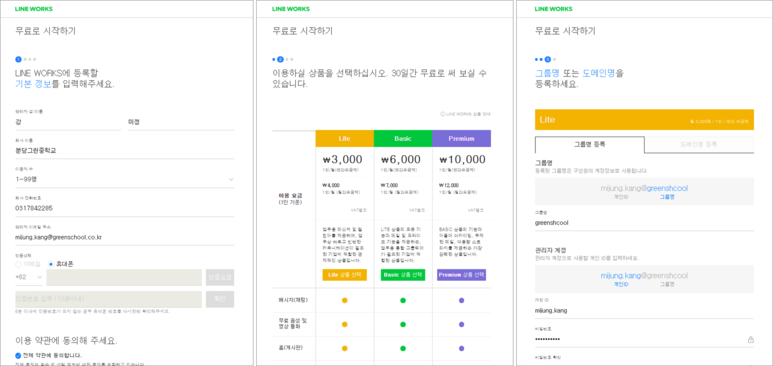773x366 pixels.
Task: Select the 휴대폰 verification radio button
Action: 51,264
